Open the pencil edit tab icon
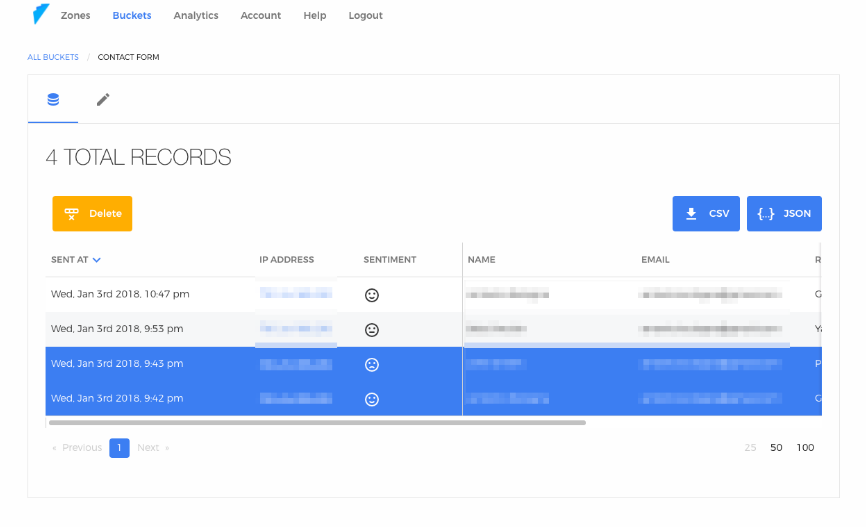This screenshot has height=527, width=866. click(x=103, y=99)
